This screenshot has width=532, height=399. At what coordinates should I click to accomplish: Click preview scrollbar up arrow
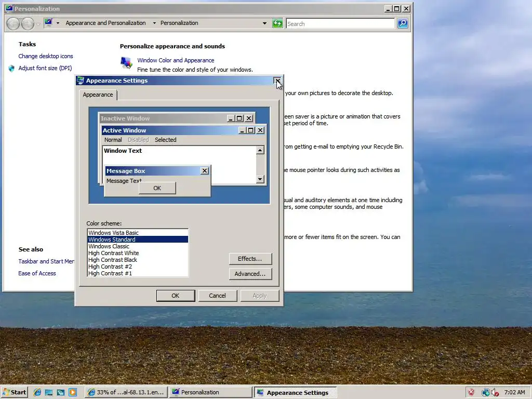(260, 150)
